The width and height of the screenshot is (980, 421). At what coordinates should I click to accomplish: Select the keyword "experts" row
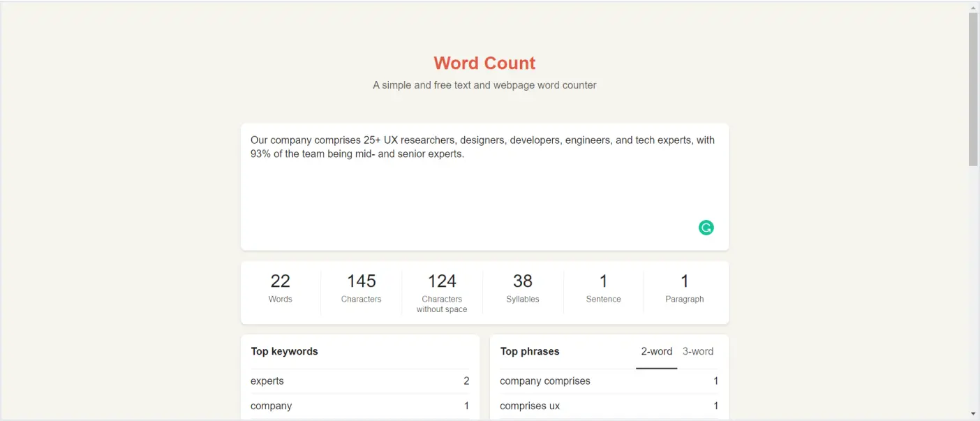click(359, 381)
